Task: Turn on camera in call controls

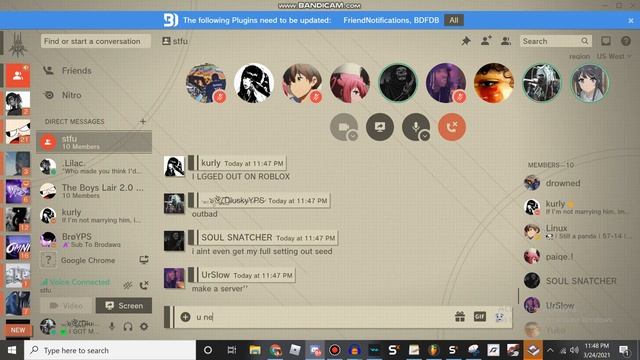Action: (344, 127)
